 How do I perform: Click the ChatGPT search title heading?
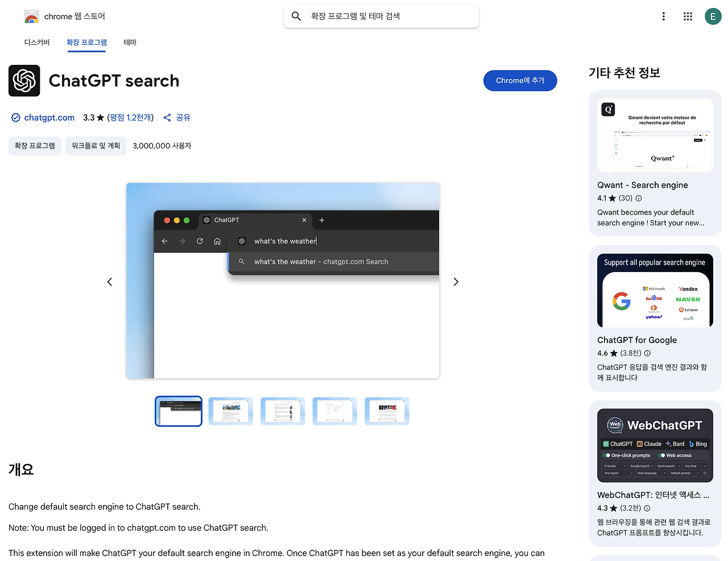tap(114, 81)
